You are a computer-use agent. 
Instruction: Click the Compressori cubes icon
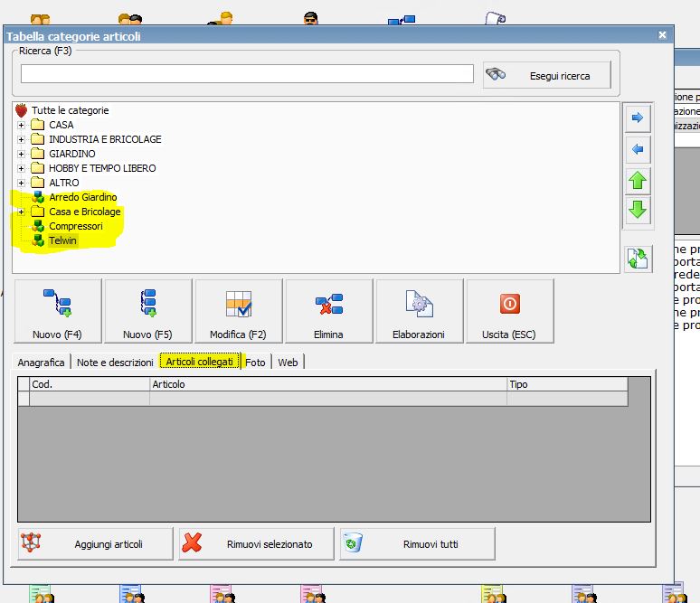tap(38, 226)
